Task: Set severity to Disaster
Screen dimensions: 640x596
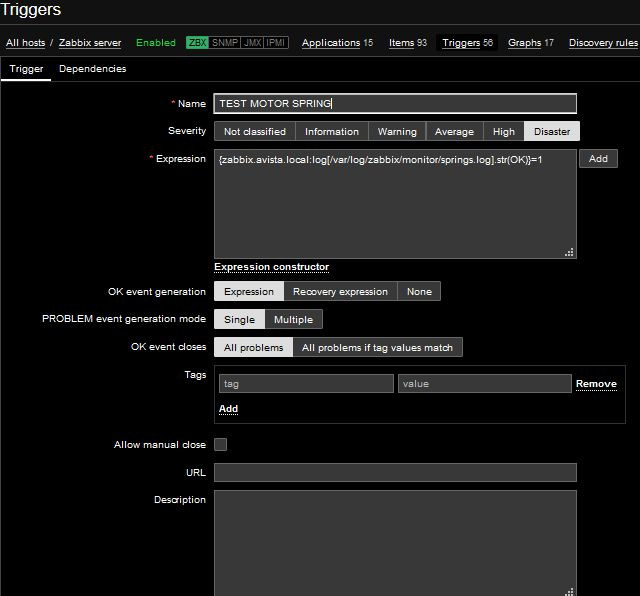Action: 552,131
